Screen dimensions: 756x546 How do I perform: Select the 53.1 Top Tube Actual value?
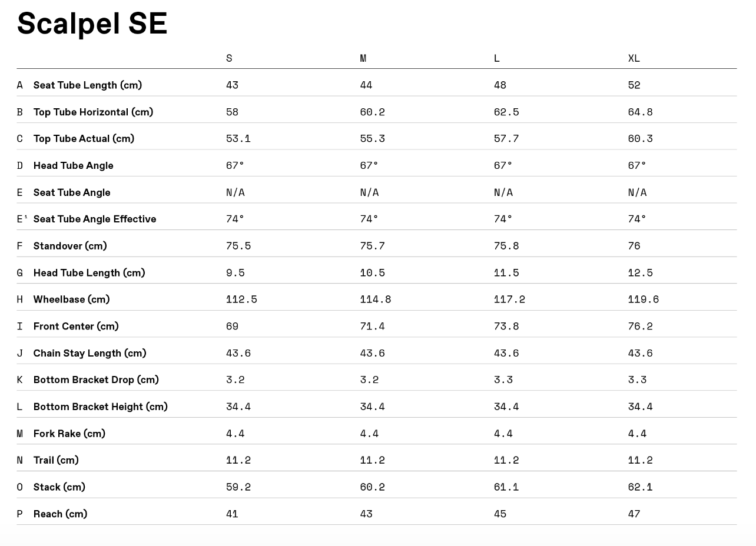click(x=238, y=139)
